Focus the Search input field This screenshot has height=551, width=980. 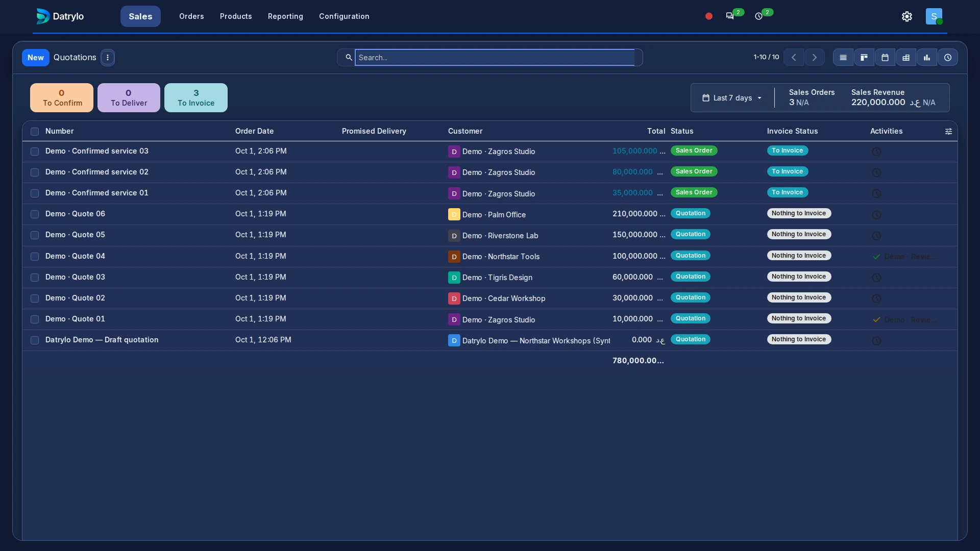click(495, 58)
